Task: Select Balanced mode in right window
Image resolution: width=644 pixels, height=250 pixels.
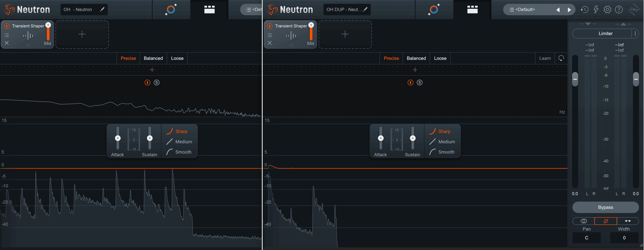Action: [416, 58]
